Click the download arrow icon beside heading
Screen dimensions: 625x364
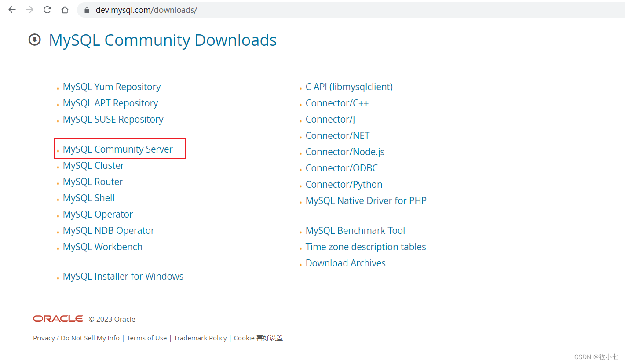click(34, 40)
